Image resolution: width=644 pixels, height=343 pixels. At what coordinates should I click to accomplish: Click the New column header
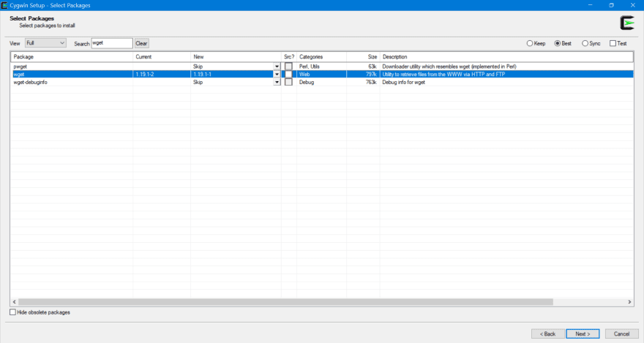[x=236, y=56]
